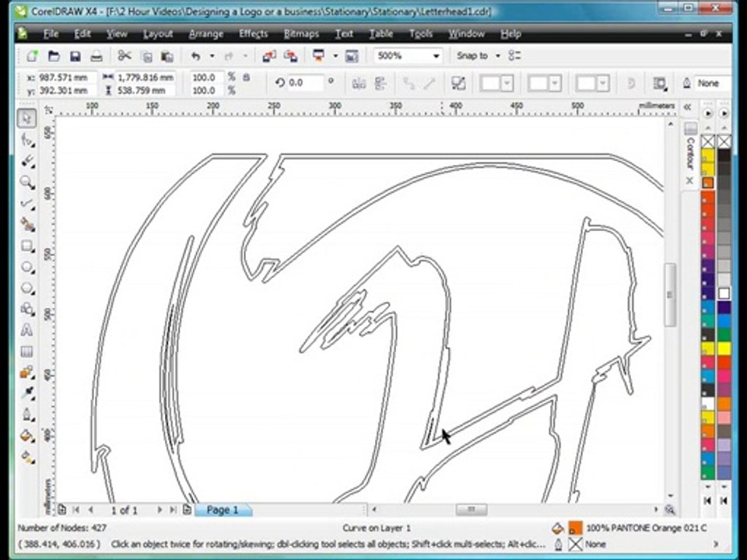Open the Tools menu
The width and height of the screenshot is (747, 560).
(x=421, y=33)
